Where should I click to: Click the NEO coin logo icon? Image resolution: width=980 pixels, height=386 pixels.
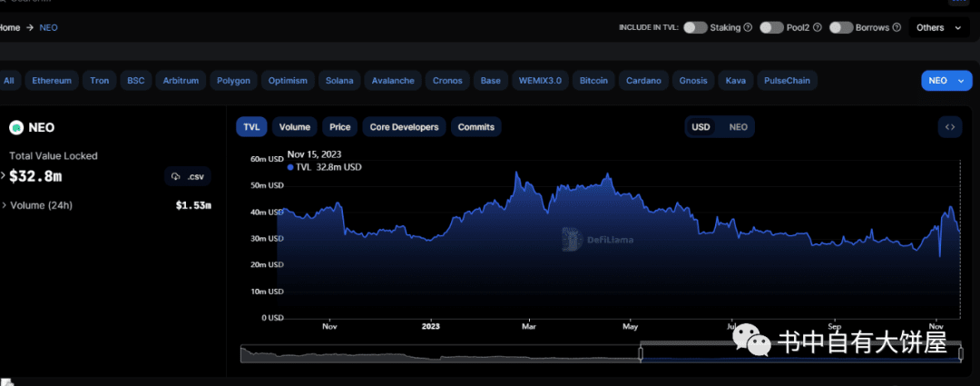(15, 128)
